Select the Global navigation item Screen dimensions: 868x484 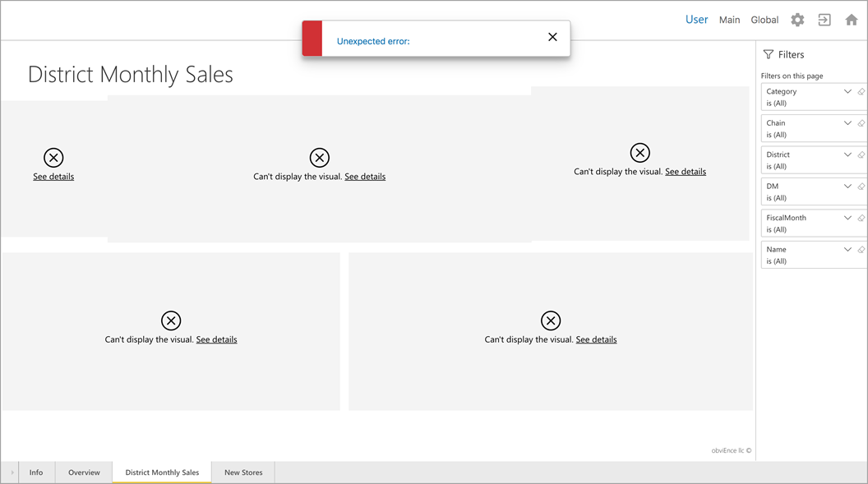(x=764, y=20)
